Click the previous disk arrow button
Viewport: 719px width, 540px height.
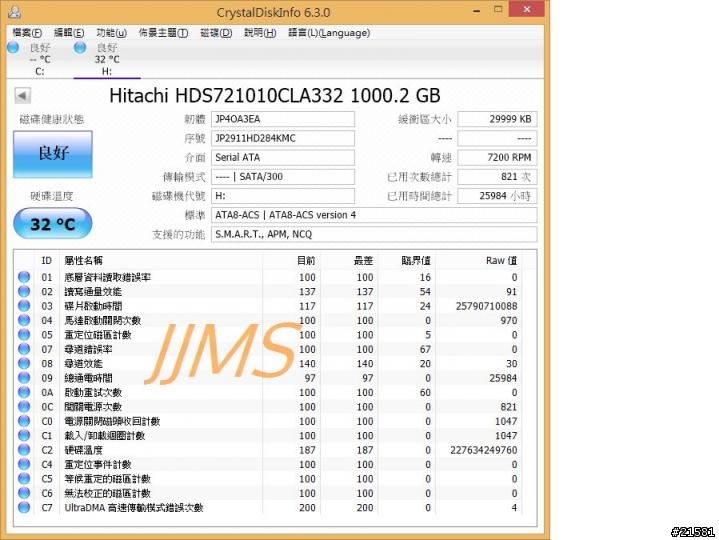point(22,96)
